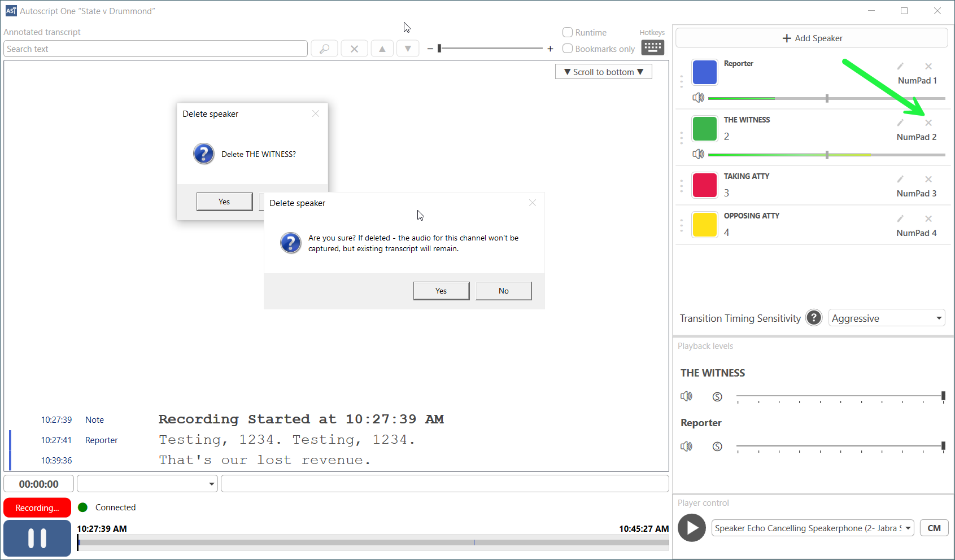Edit the Reporter speaker with pencil icon
Viewport: 955px width, 560px height.
coord(900,67)
